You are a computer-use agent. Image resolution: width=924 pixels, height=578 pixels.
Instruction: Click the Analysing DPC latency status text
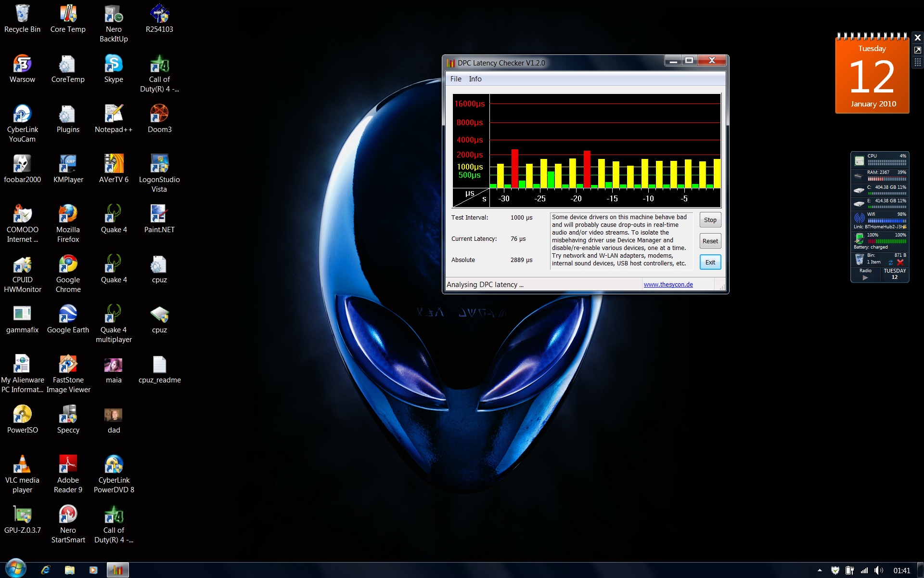click(x=485, y=285)
